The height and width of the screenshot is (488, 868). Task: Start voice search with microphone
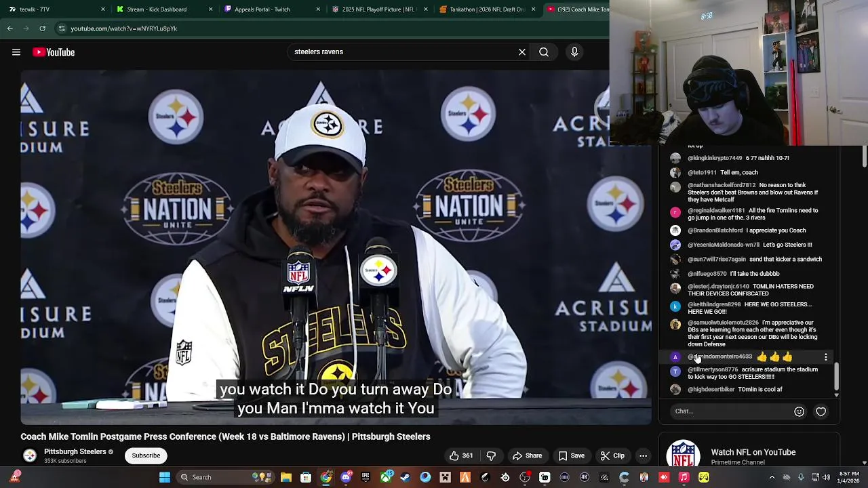tap(574, 52)
